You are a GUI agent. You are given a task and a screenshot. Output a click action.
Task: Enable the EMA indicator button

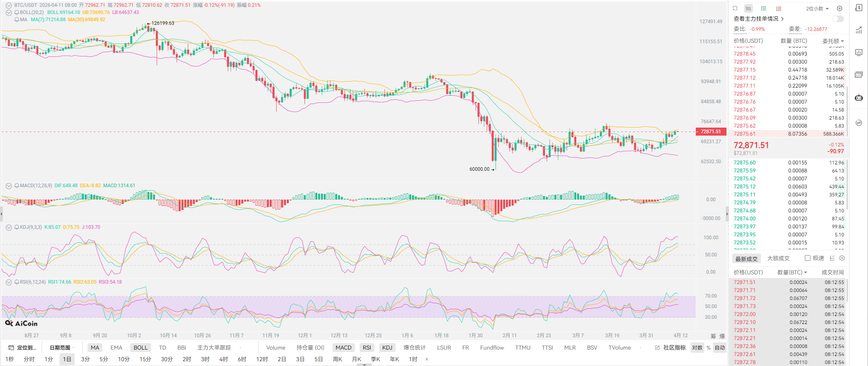coord(116,348)
